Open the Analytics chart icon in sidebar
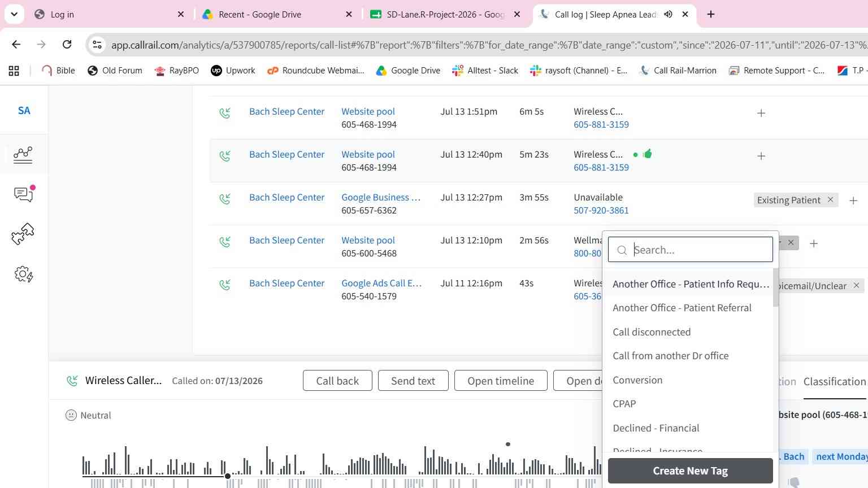The image size is (868, 488). pyautogui.click(x=23, y=154)
